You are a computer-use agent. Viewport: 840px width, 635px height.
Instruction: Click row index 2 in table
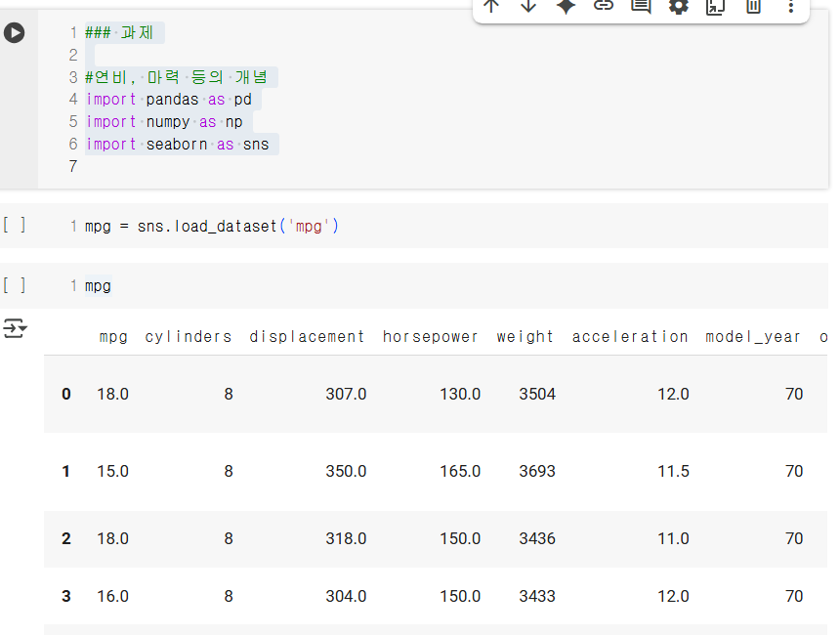(66, 538)
